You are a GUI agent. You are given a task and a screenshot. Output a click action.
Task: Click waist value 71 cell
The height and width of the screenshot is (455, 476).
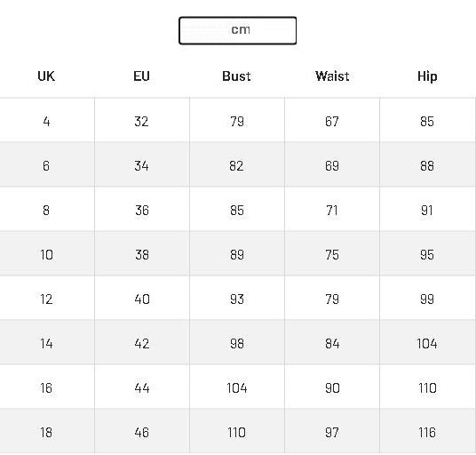coord(332,209)
